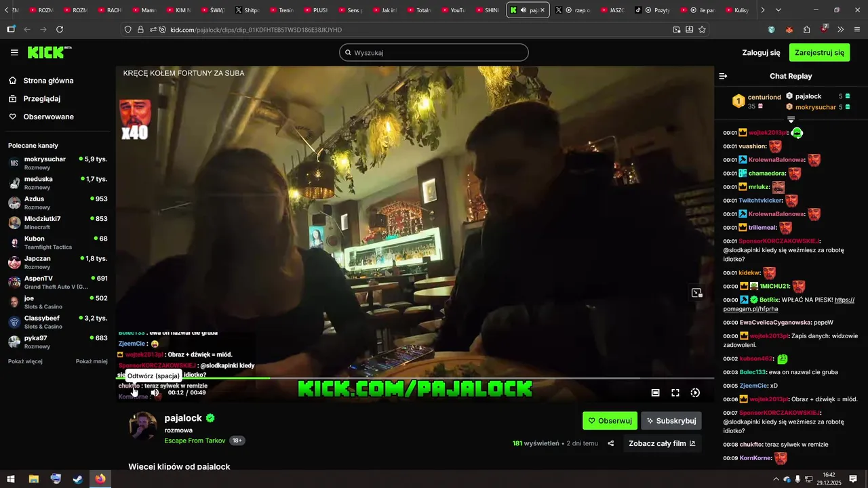This screenshot has height=488, width=868.
Task: Switch to the RACH browser tab
Action: (109, 10)
